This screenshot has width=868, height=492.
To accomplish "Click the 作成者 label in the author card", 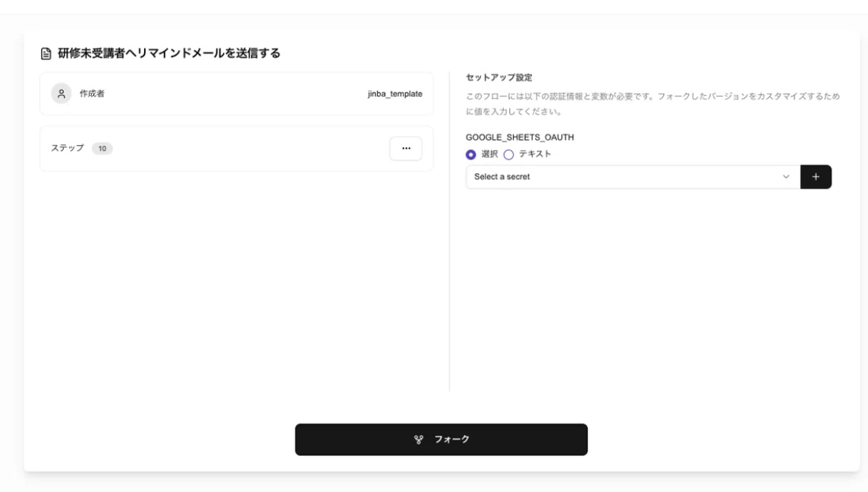I will point(92,93).
